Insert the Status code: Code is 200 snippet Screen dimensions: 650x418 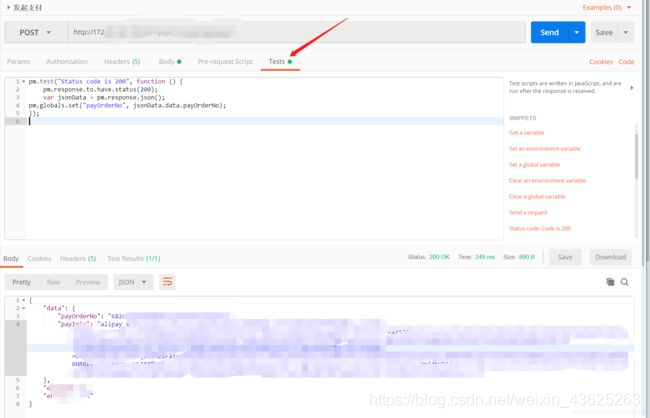click(x=540, y=228)
